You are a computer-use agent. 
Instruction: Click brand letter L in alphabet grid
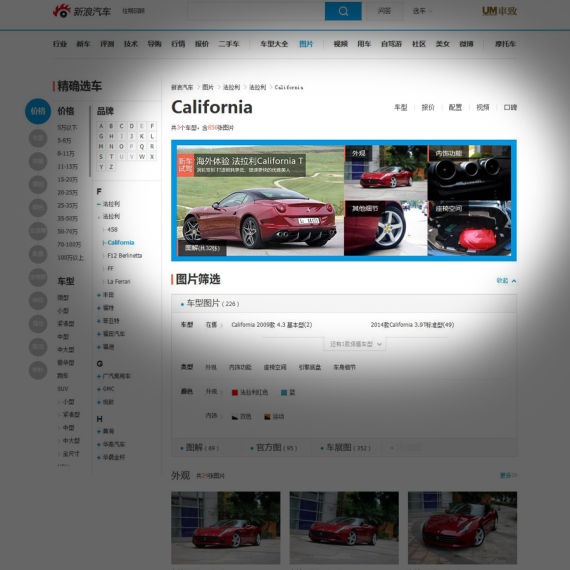152,136
